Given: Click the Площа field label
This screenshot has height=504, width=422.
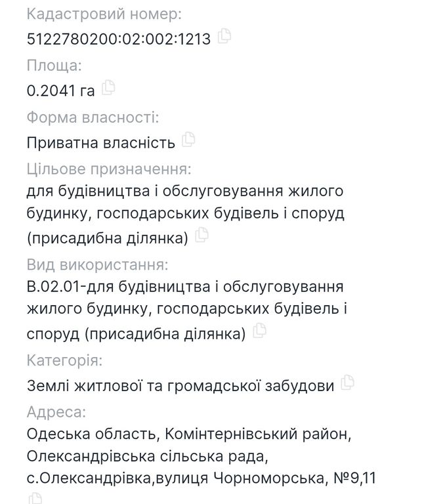Looking at the screenshot, I should tap(54, 66).
